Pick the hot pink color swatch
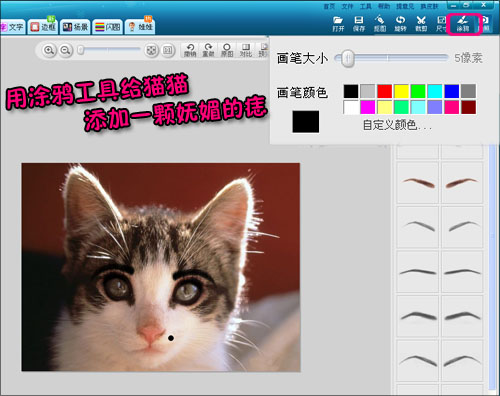The height and width of the screenshot is (396, 500). tap(452, 107)
